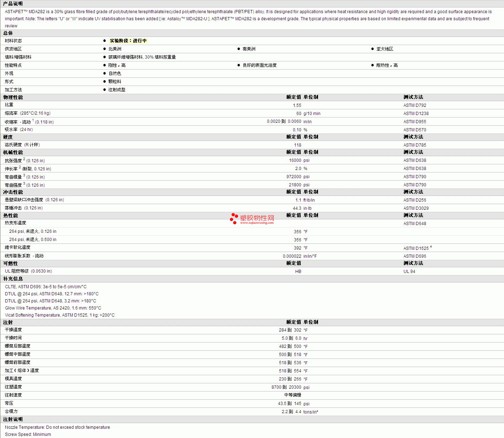The width and height of the screenshot is (504, 438).
Task: Click '玻璃纤维增强材料, 30% 填料按重量' filler value
Action: 142,57
